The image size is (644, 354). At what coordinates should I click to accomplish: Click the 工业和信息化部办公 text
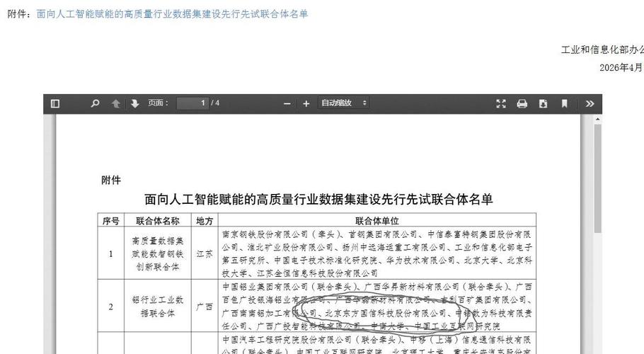(602, 50)
